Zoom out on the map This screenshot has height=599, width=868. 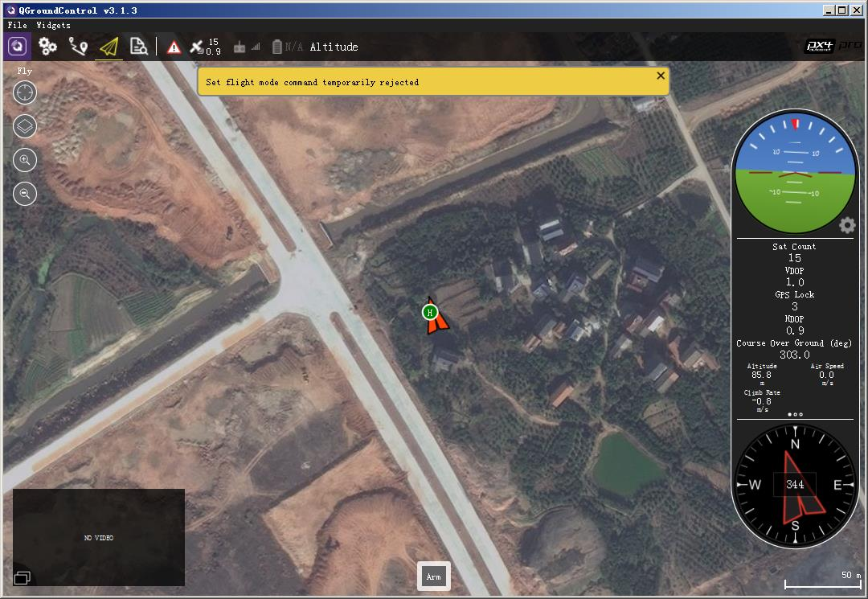point(25,194)
